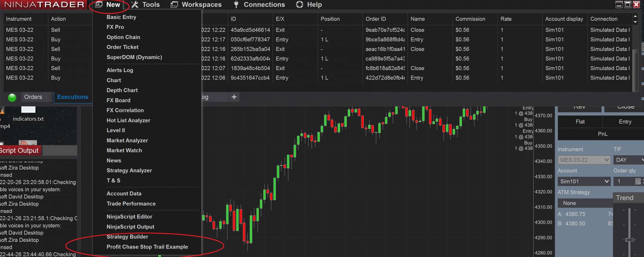Add a new tab with the plus icon
The height and width of the screenshot is (257, 644).
(234, 97)
